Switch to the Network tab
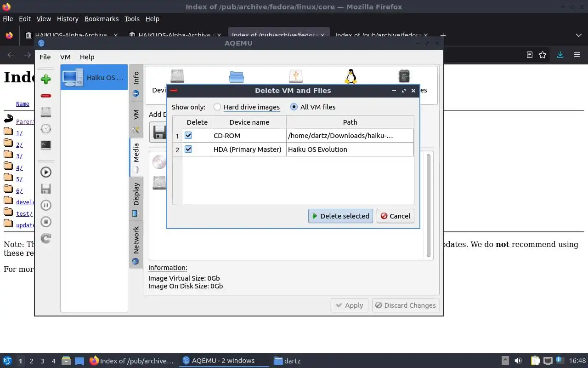Viewport: 588px width, 368px height. (x=136, y=244)
